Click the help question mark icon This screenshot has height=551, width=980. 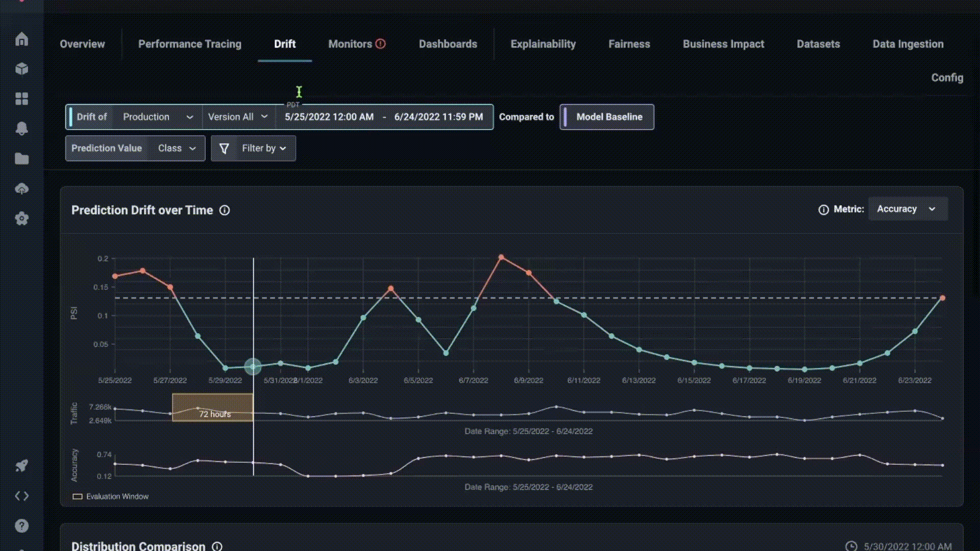click(x=21, y=525)
